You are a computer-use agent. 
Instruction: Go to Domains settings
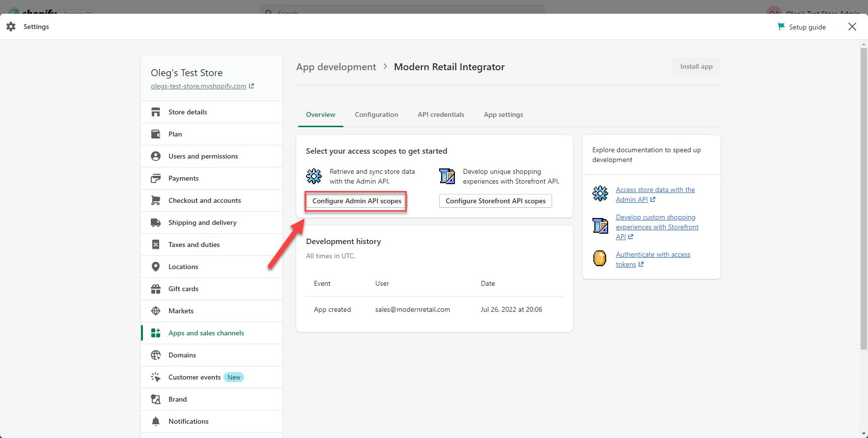212,355
